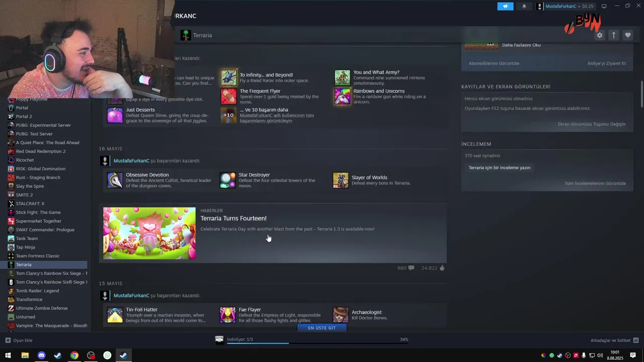Open the Obsessive Devotion achievement icon
This screenshot has width=644, height=362.
point(115,180)
